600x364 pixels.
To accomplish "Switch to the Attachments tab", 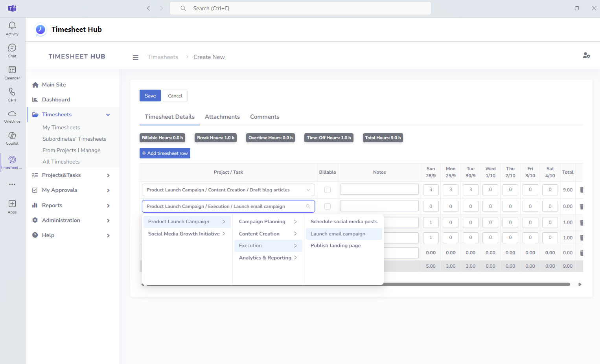I will tap(222, 117).
